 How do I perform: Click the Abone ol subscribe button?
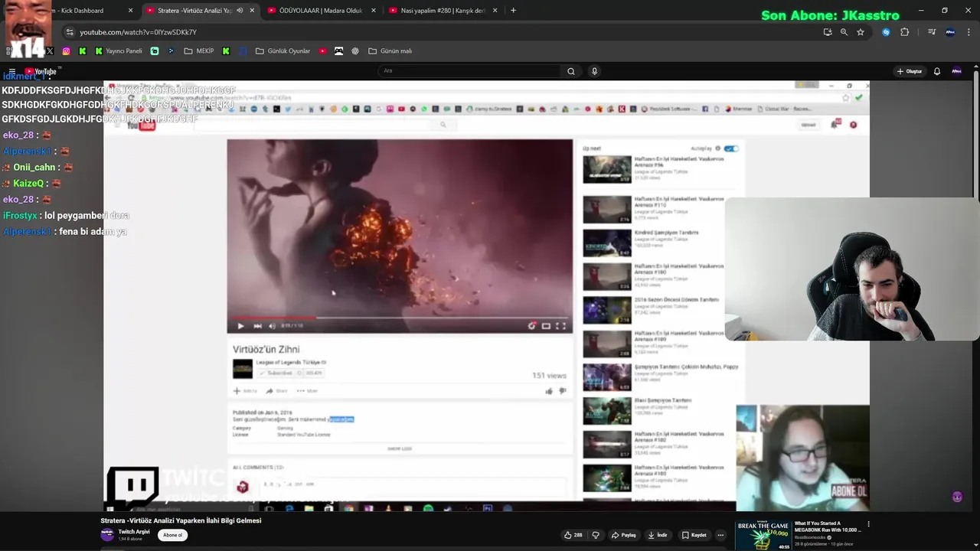pos(173,535)
